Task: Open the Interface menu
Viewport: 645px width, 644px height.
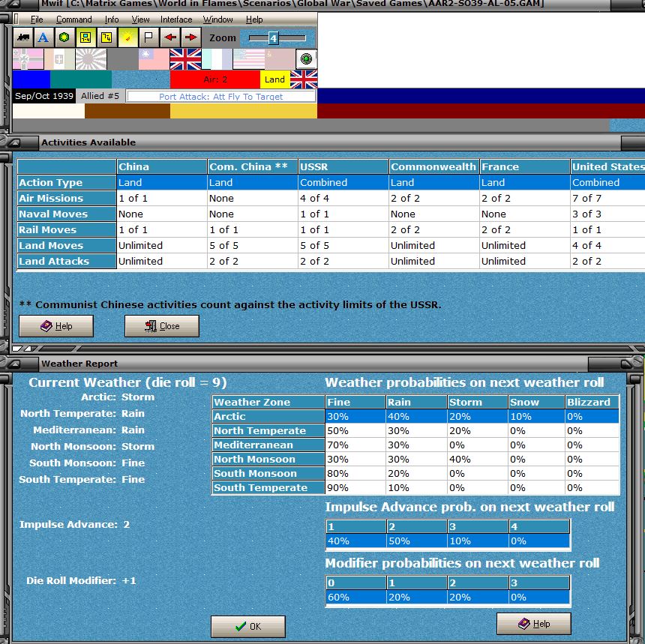Action: (x=176, y=19)
